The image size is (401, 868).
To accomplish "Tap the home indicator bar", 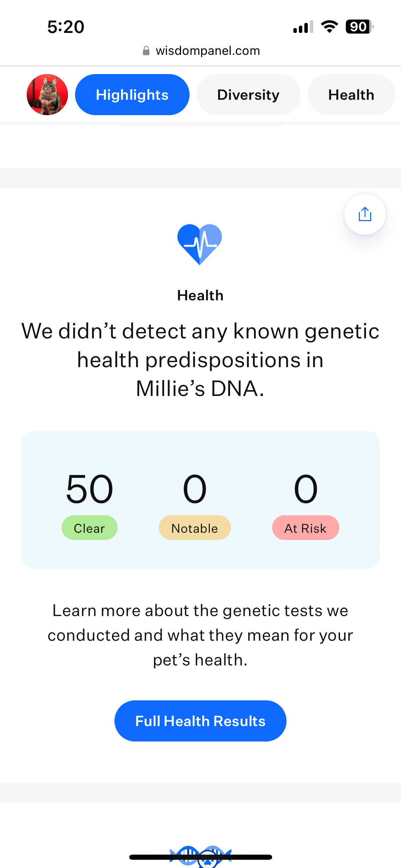I will [200, 857].
